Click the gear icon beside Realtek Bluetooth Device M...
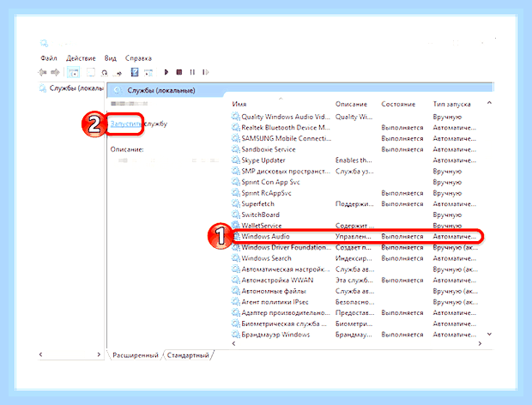 235,128
